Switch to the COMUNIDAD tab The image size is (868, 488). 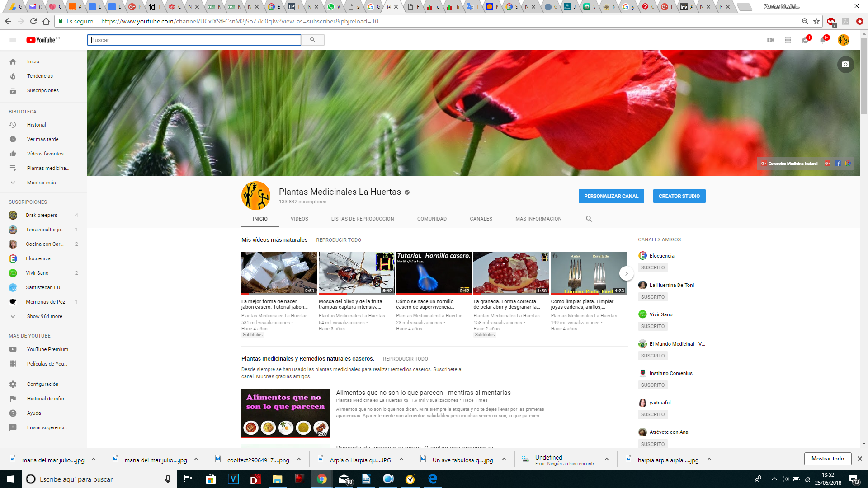click(432, 219)
